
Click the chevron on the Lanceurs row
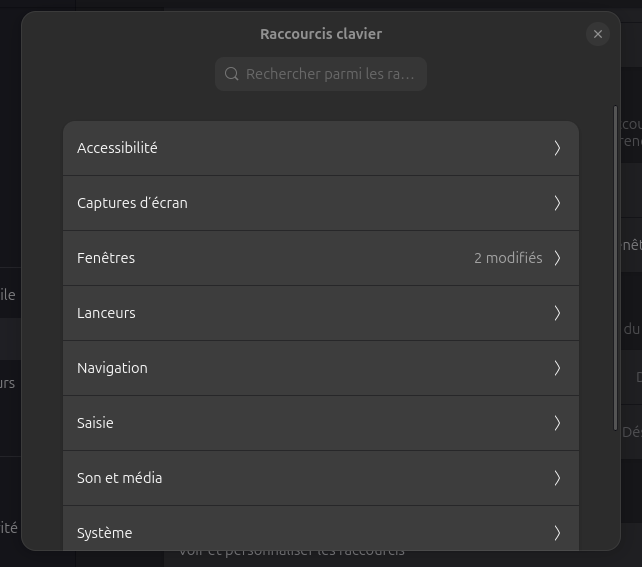(557, 313)
